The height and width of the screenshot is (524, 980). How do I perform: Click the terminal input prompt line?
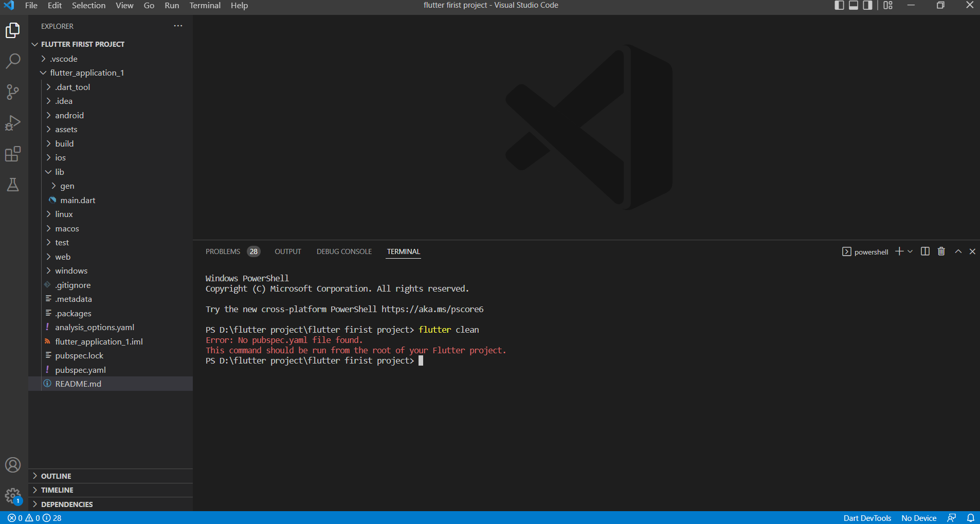tap(314, 360)
